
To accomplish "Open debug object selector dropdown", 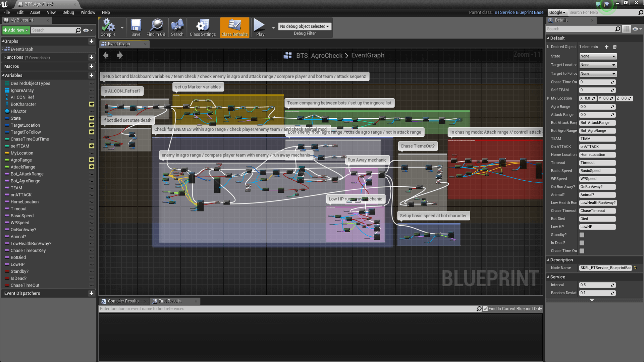I will pos(305,26).
